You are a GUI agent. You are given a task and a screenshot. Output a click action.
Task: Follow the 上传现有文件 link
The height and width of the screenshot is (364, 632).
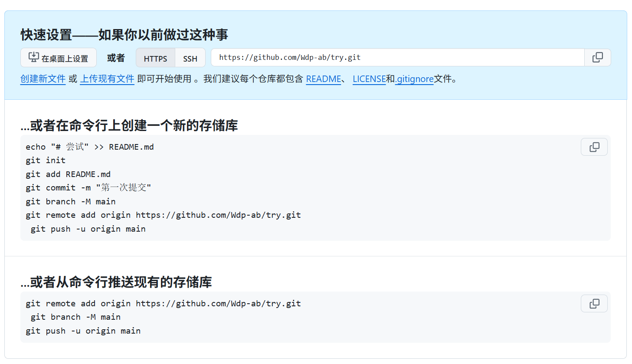107,79
